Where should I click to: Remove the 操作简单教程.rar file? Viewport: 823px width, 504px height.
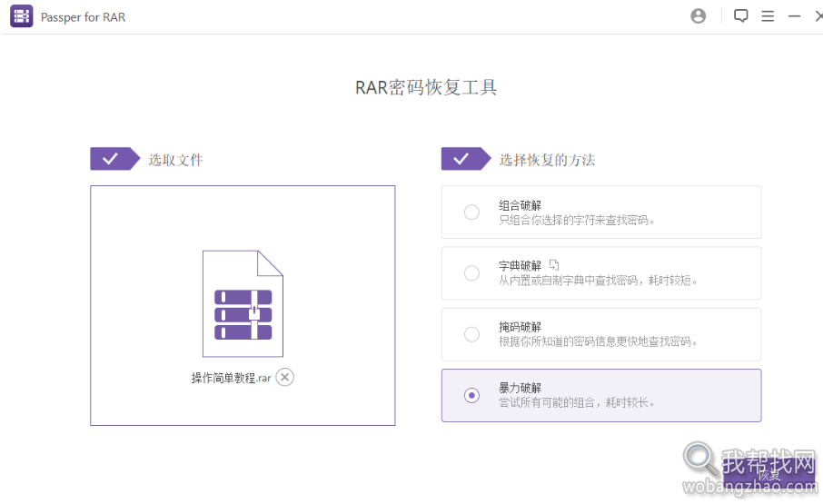285,377
